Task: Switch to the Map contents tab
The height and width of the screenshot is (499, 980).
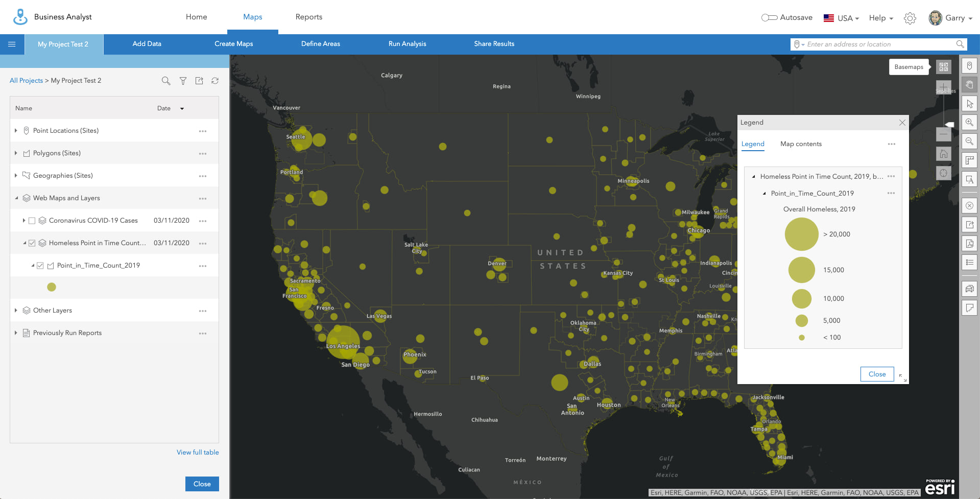Action: 801,144
